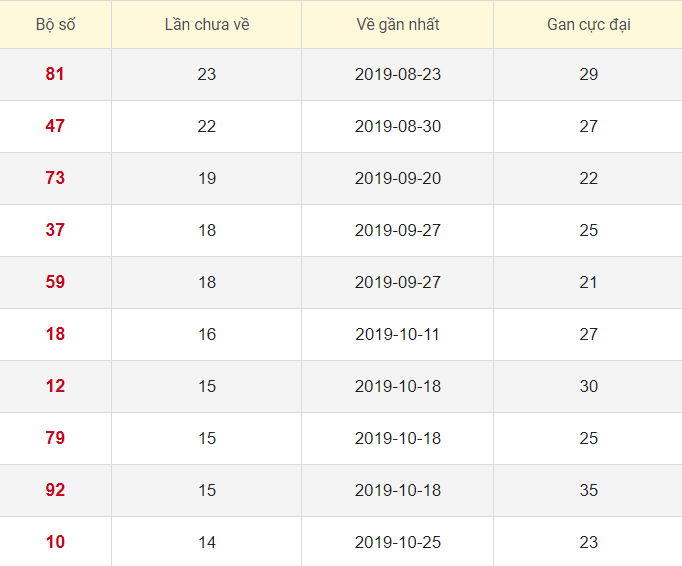Open the red number 79 entry
This screenshot has height=566, width=682.
point(55,438)
